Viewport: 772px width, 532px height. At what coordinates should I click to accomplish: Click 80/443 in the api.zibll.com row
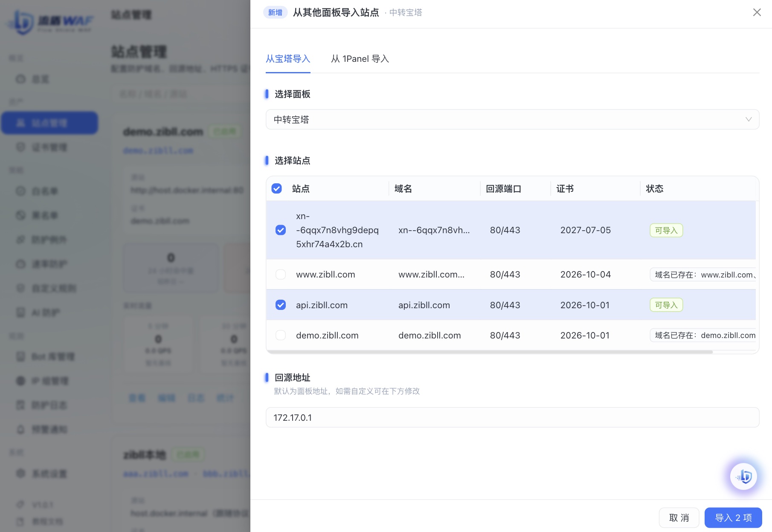(x=505, y=305)
